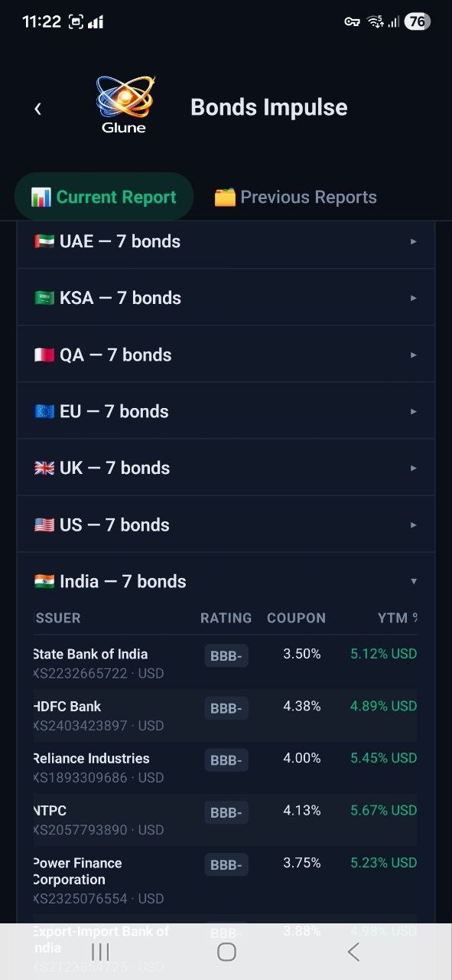Switch to the Previous Reports tab
Image resolution: width=452 pixels, height=980 pixels.
pos(295,197)
